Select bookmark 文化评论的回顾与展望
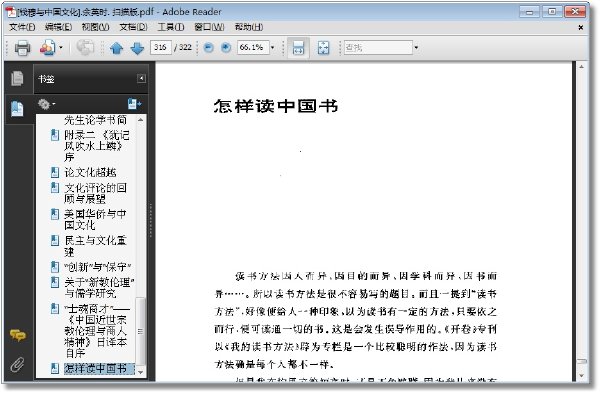 [95, 193]
